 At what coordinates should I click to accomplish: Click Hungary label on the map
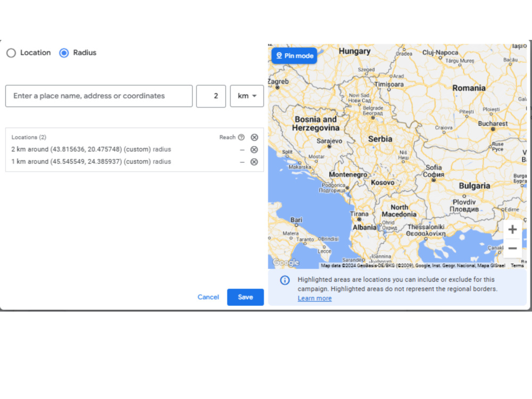pyautogui.click(x=354, y=52)
